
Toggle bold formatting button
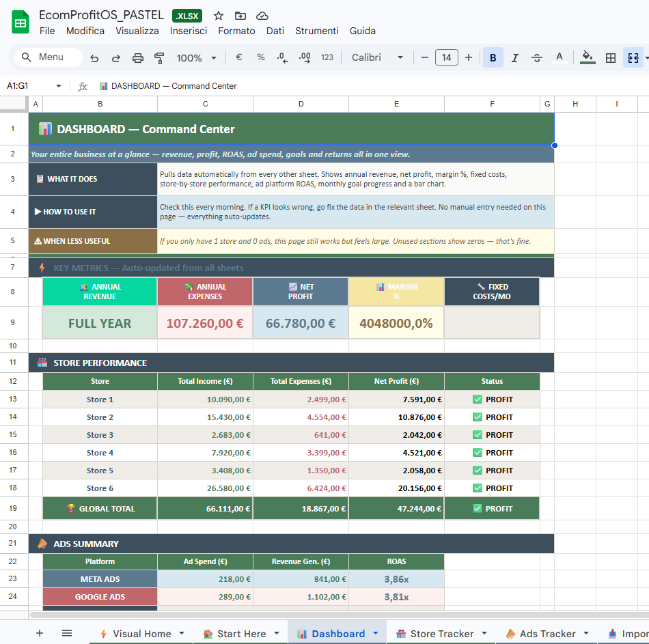point(493,58)
